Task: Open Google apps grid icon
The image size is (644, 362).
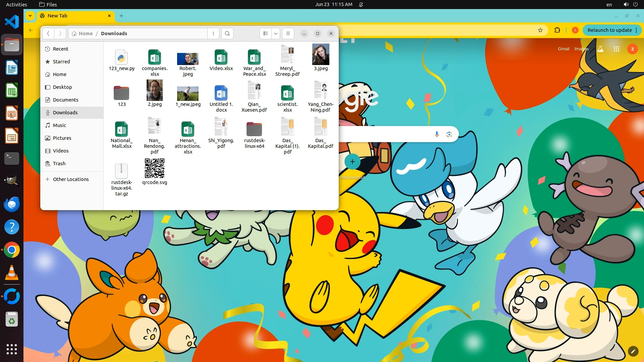Action: pos(616,49)
